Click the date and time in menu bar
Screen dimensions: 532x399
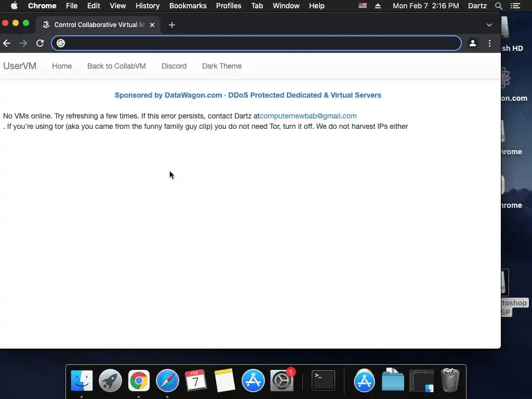coord(426,6)
